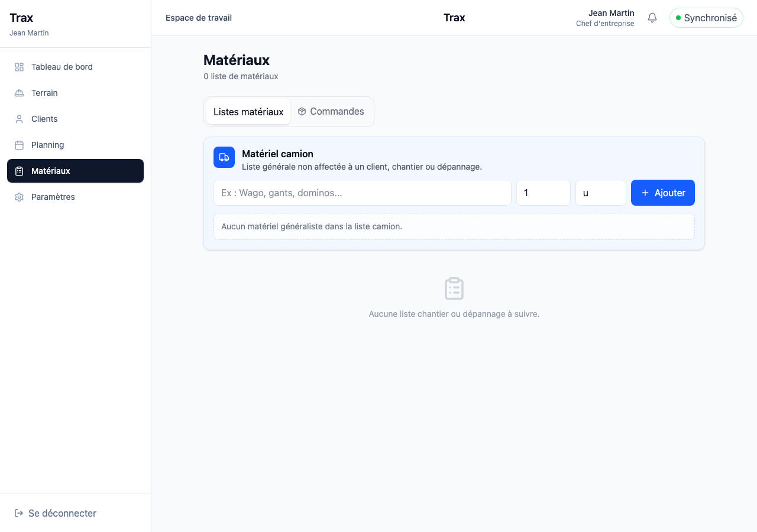Click the Trax title in the header
The width and height of the screenshot is (757, 532).
454,18
